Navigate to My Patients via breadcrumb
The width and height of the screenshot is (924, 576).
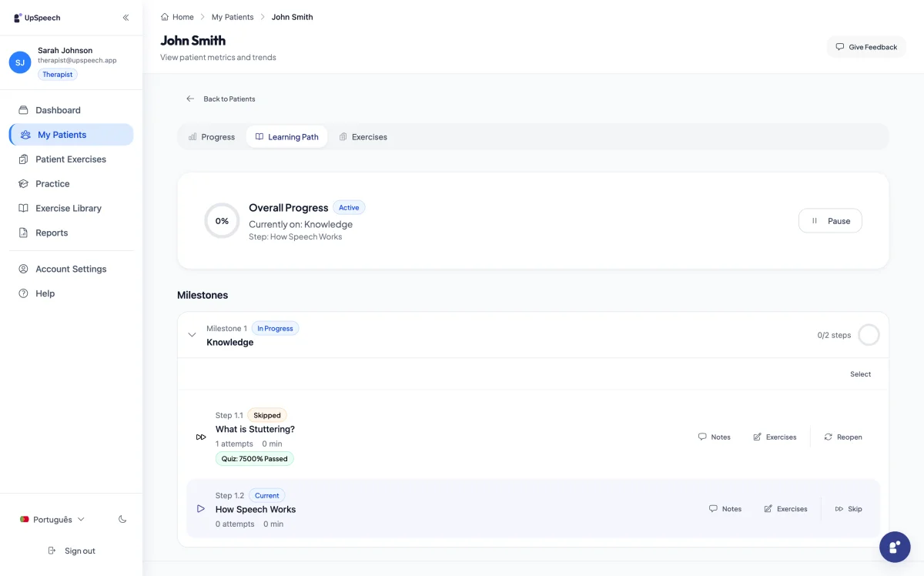click(x=233, y=16)
